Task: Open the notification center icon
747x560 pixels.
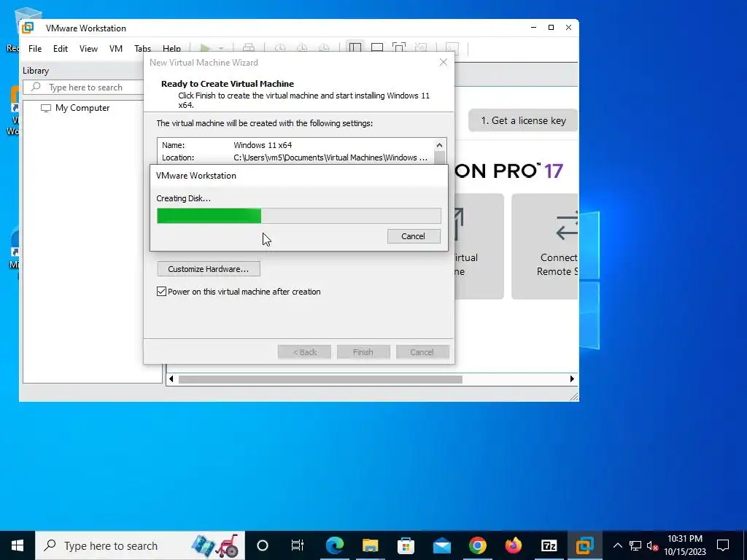Action: [723, 545]
